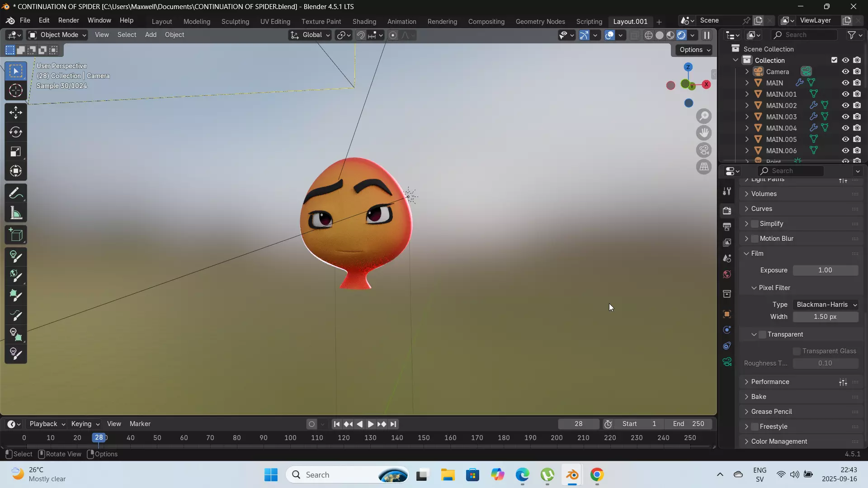The width and height of the screenshot is (868, 488).
Task: Select solid viewport shading
Action: point(660,35)
